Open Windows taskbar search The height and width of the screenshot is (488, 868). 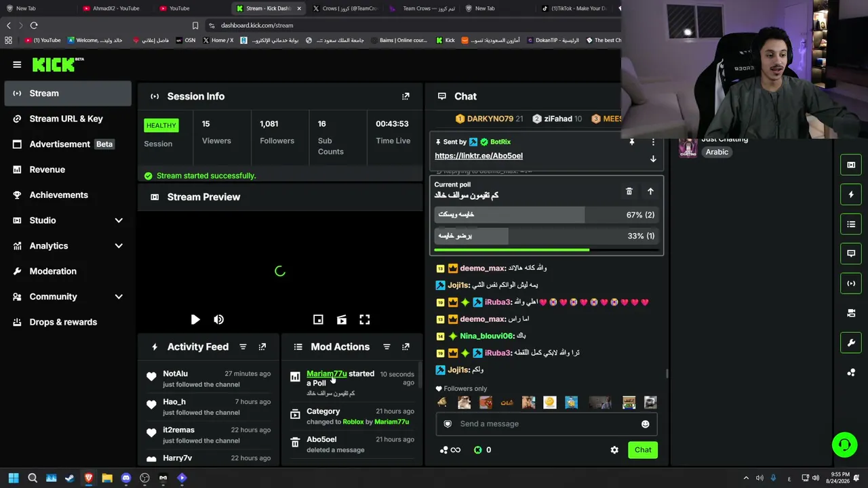(x=33, y=478)
